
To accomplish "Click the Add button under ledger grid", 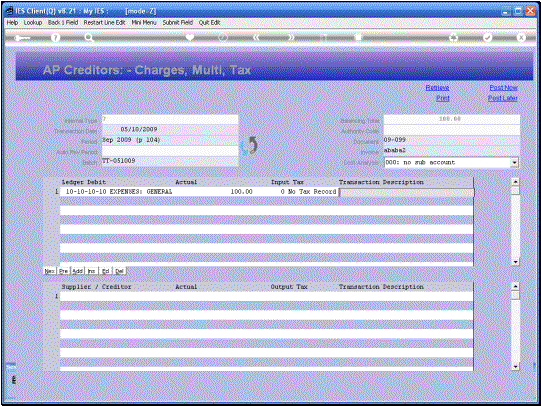I will (x=77, y=271).
